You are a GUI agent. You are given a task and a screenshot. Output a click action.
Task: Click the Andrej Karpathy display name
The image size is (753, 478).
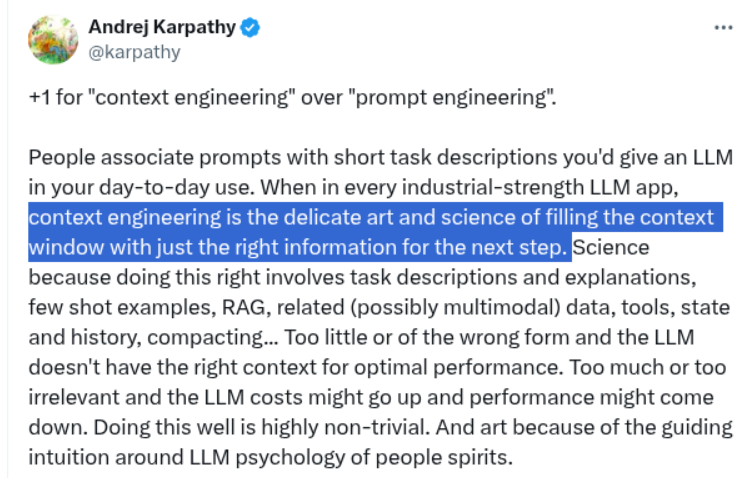coord(162,28)
